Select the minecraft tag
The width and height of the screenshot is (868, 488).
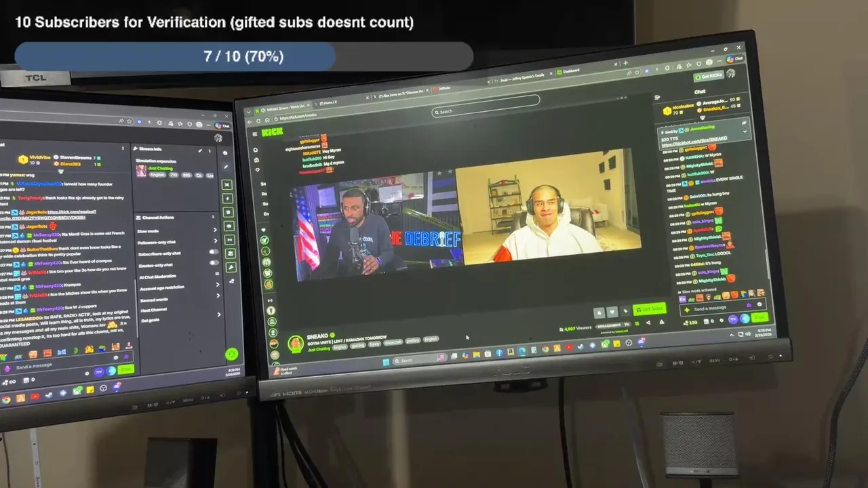[393, 342]
